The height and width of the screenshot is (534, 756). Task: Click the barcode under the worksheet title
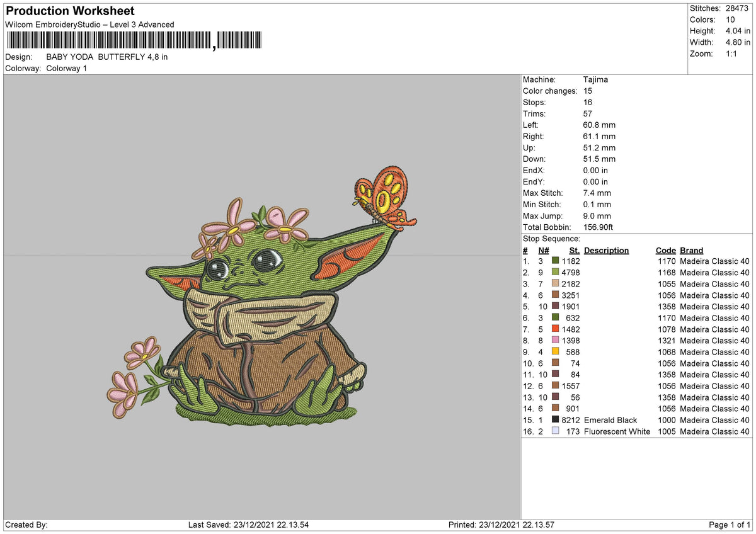click(x=134, y=41)
